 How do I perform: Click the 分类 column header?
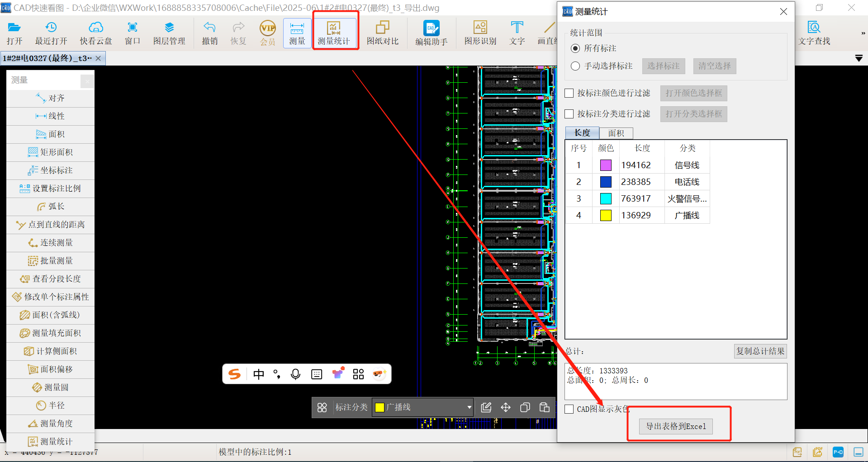(687, 148)
